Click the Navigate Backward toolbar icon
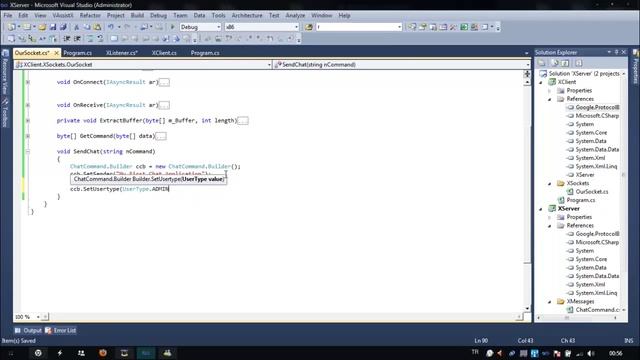Image resolution: width=640 pixels, height=360 pixels. point(144,27)
